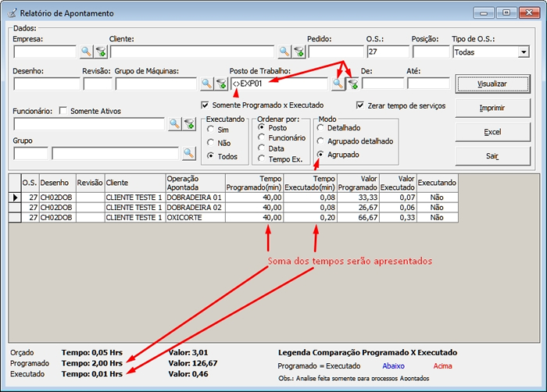Select Executando Não option
The image size is (547, 392).
coord(210,143)
